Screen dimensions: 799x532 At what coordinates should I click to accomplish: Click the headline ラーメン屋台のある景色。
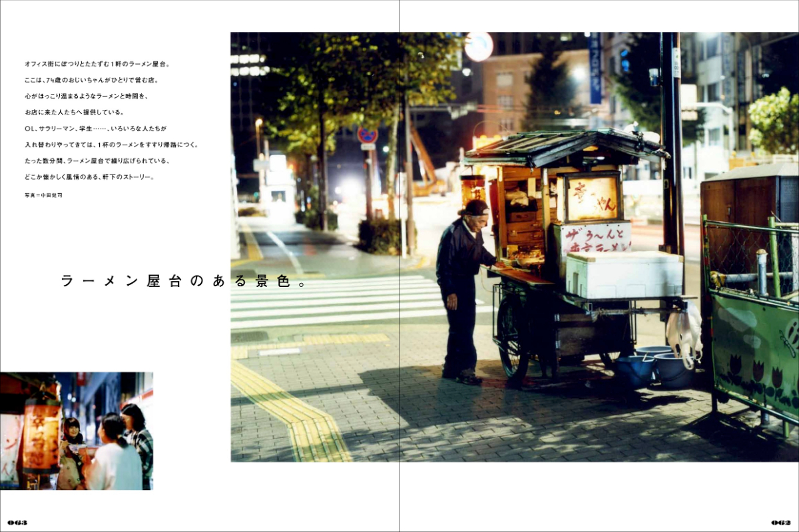[x=184, y=281]
